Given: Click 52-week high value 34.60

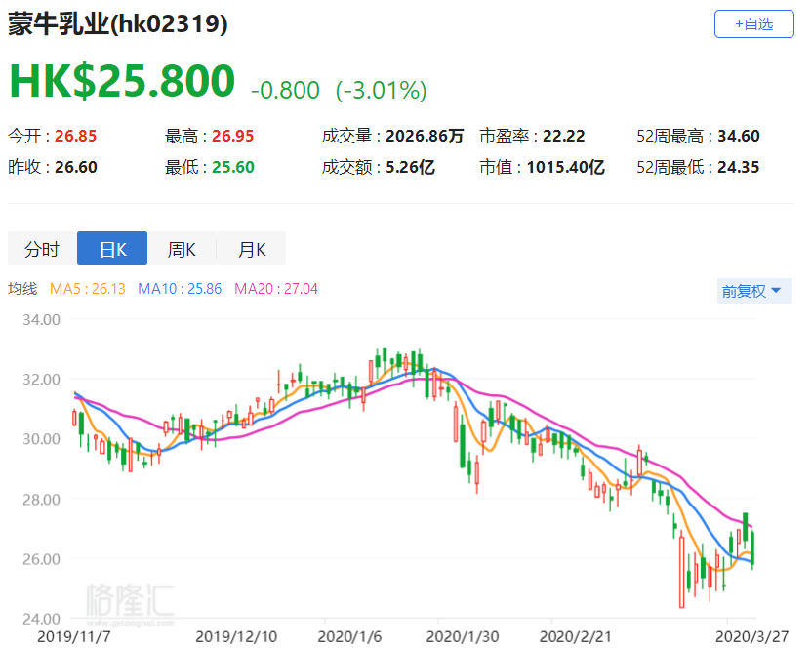Looking at the screenshot, I should 739,136.
